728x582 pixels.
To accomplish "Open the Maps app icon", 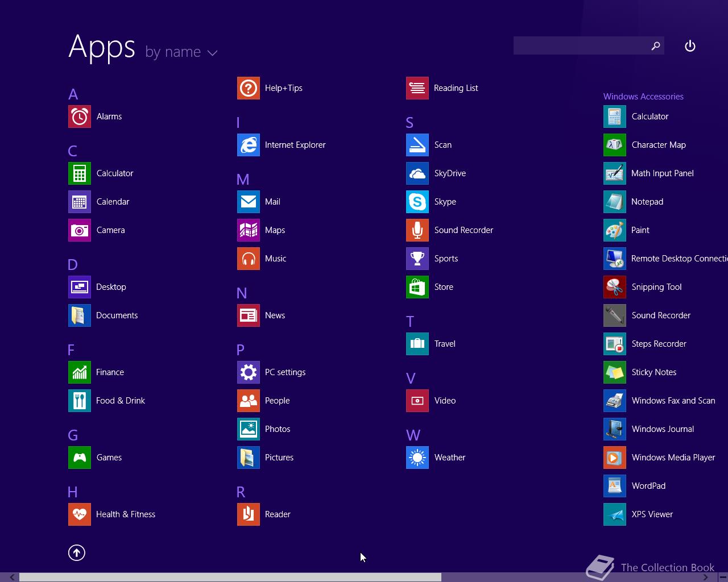I will (x=249, y=230).
